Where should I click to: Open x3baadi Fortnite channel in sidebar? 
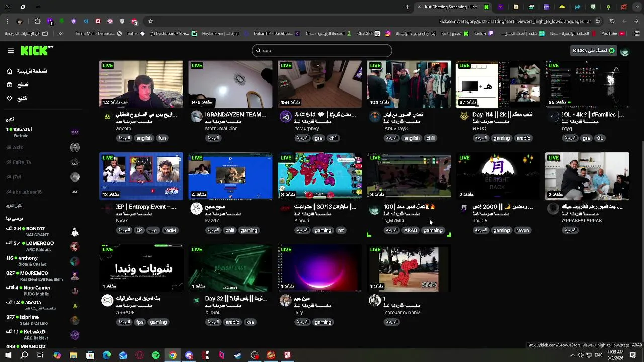tap(43, 132)
